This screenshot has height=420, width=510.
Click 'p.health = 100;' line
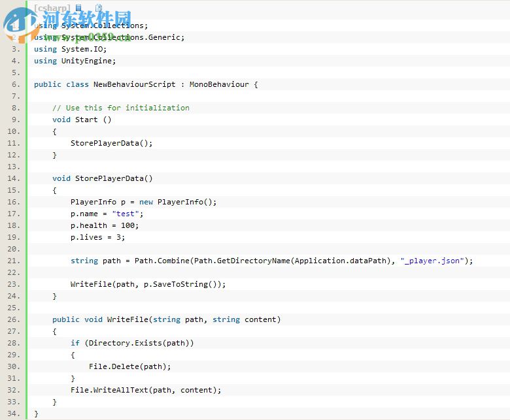[x=105, y=225]
